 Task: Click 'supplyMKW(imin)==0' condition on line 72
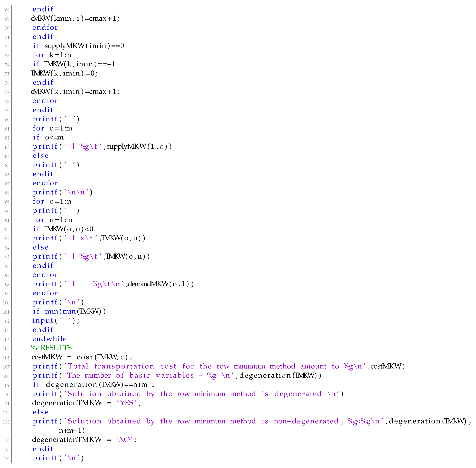pyautogui.click(x=84, y=46)
